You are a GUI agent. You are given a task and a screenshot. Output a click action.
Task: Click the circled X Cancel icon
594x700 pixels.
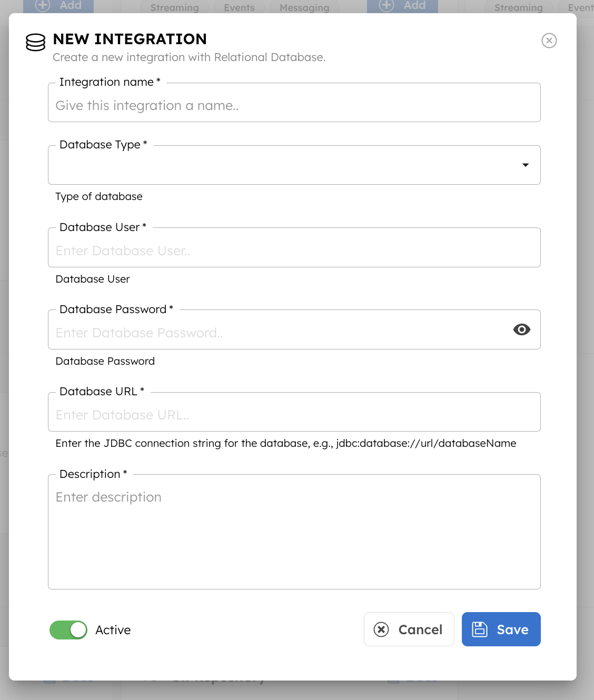tap(381, 629)
